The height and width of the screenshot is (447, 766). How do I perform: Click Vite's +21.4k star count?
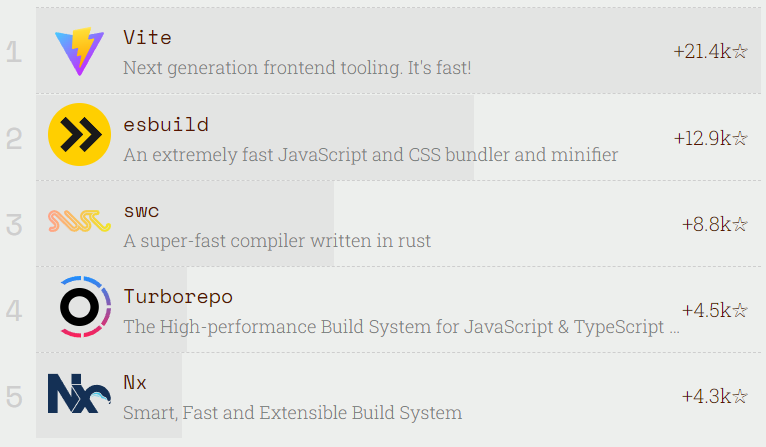pyautogui.click(x=710, y=51)
